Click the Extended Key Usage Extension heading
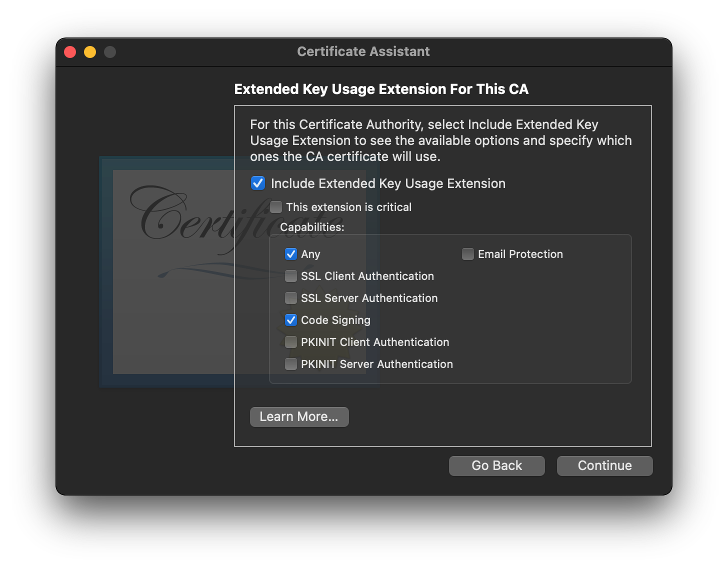Image resolution: width=728 pixels, height=569 pixels. point(381,89)
